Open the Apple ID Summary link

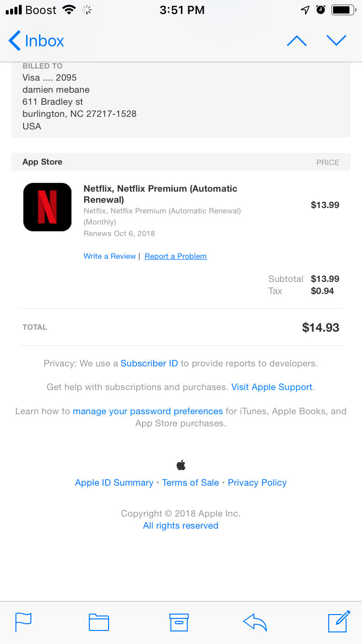pos(114,483)
